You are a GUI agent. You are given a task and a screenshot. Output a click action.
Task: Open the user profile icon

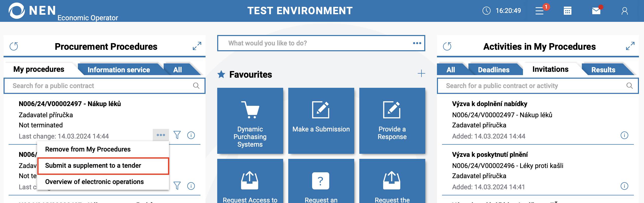point(624,11)
